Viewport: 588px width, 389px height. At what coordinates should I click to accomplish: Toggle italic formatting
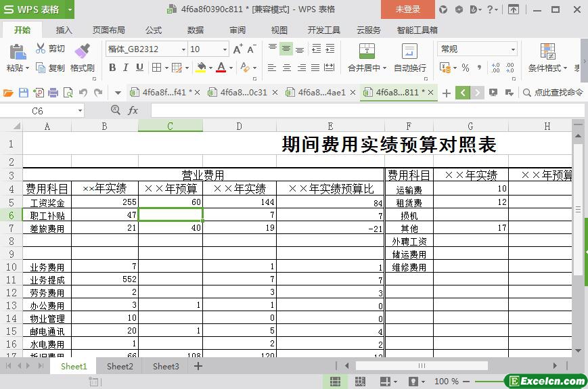click(x=126, y=68)
